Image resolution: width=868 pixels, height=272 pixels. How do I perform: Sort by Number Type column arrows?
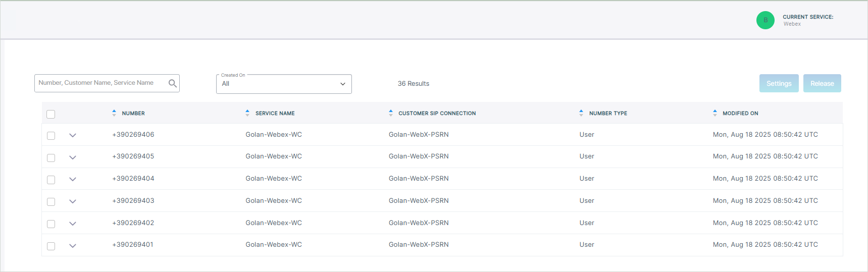click(x=581, y=113)
